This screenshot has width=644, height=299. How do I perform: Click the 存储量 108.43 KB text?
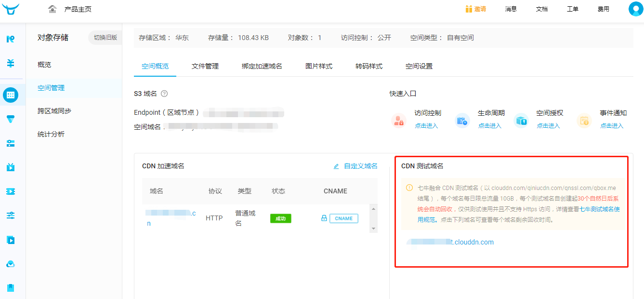pyautogui.click(x=238, y=37)
